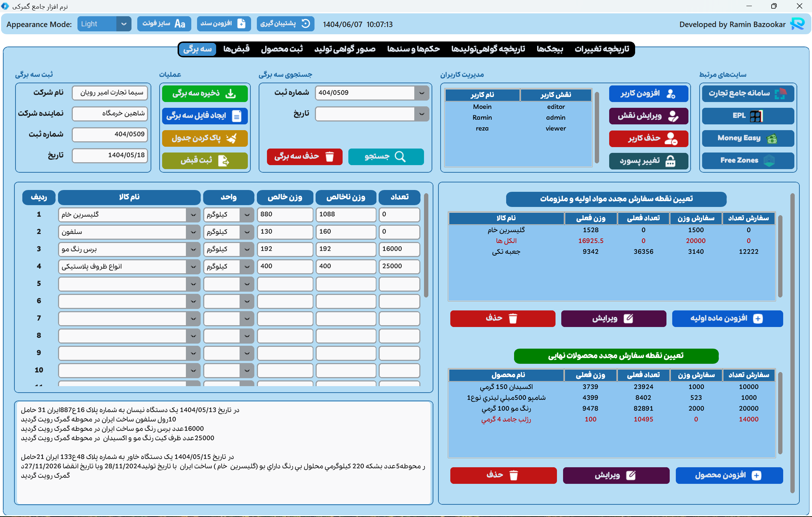Click the clear table broom button
This screenshot has width=812, height=517.
[205, 138]
